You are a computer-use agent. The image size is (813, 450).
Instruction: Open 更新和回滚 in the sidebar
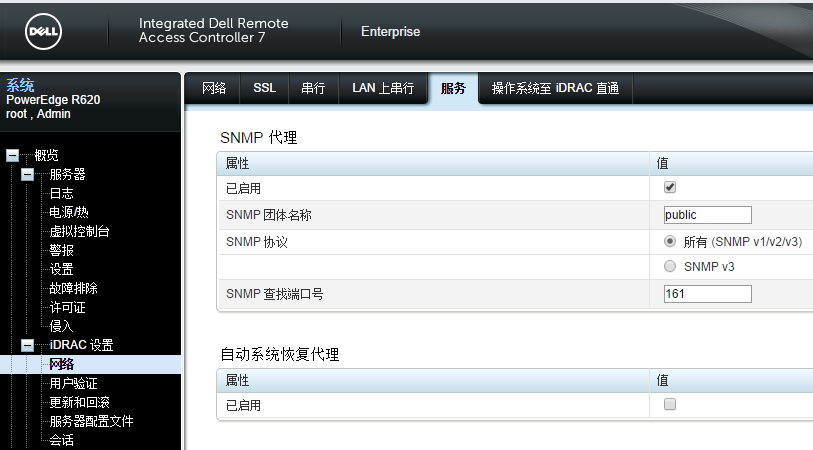pos(79,402)
